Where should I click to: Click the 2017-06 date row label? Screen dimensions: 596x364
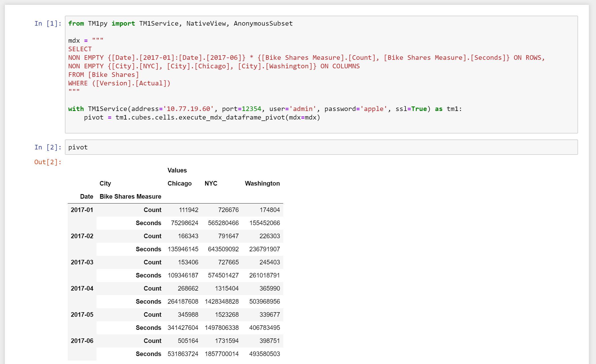tap(82, 341)
